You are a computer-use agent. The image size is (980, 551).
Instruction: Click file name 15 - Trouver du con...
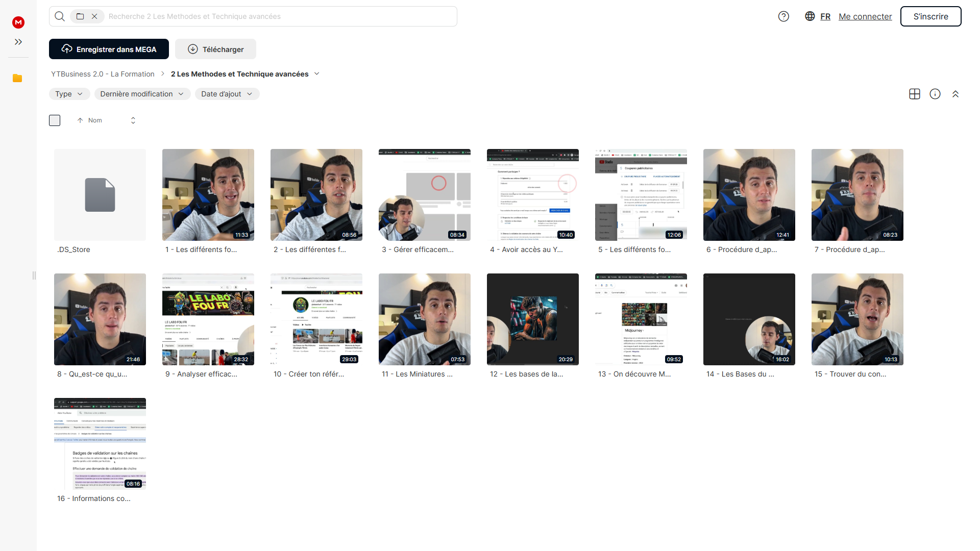point(850,374)
